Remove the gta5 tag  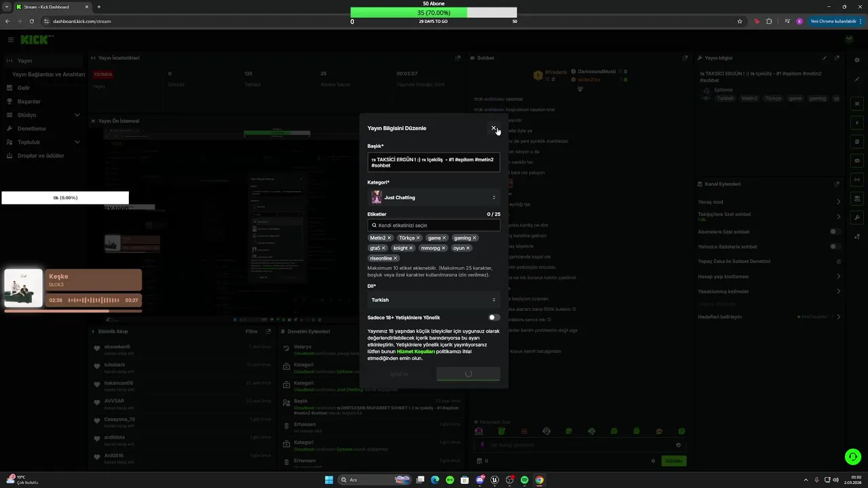[383, 248]
